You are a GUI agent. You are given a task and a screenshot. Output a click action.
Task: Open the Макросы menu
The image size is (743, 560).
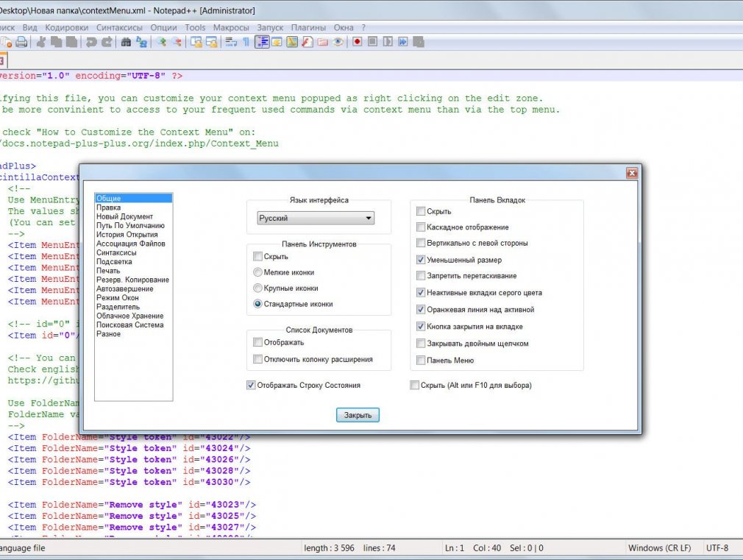pyautogui.click(x=231, y=27)
